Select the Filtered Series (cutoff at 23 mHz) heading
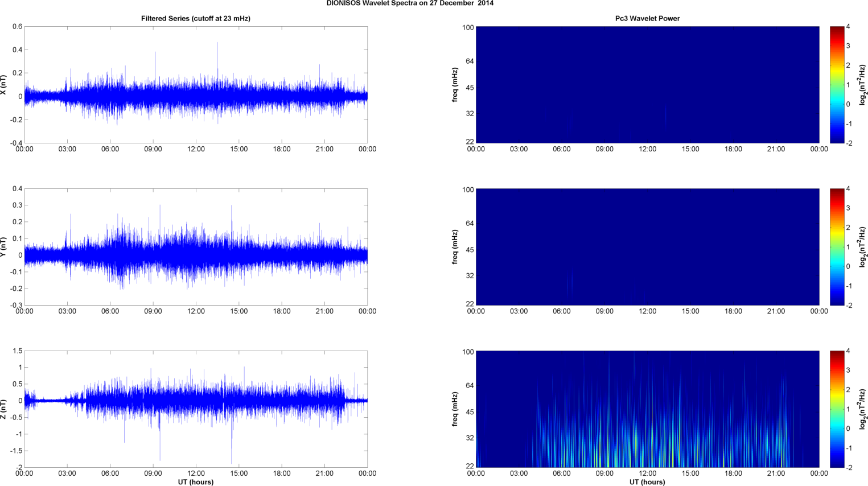 196,19
